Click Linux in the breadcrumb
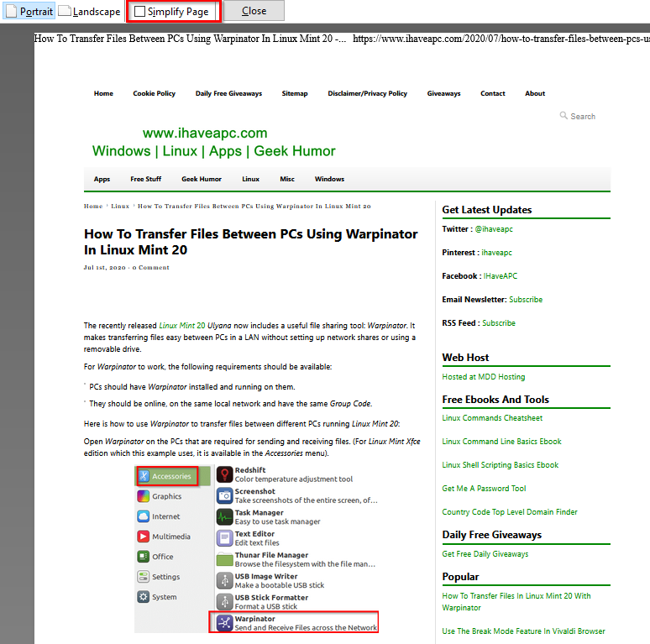The image size is (650, 644). pyautogui.click(x=120, y=207)
